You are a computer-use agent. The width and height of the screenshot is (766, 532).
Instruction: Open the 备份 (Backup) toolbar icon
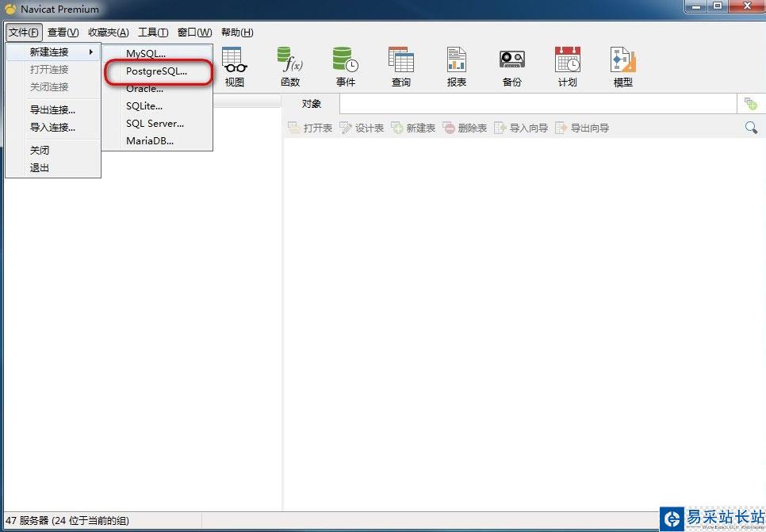(x=512, y=67)
